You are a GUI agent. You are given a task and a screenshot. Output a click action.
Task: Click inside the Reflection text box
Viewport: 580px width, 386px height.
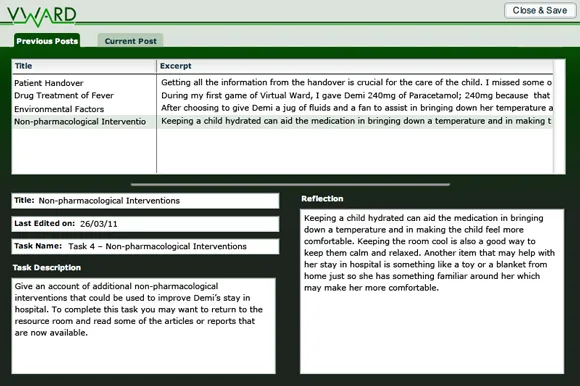point(432,292)
